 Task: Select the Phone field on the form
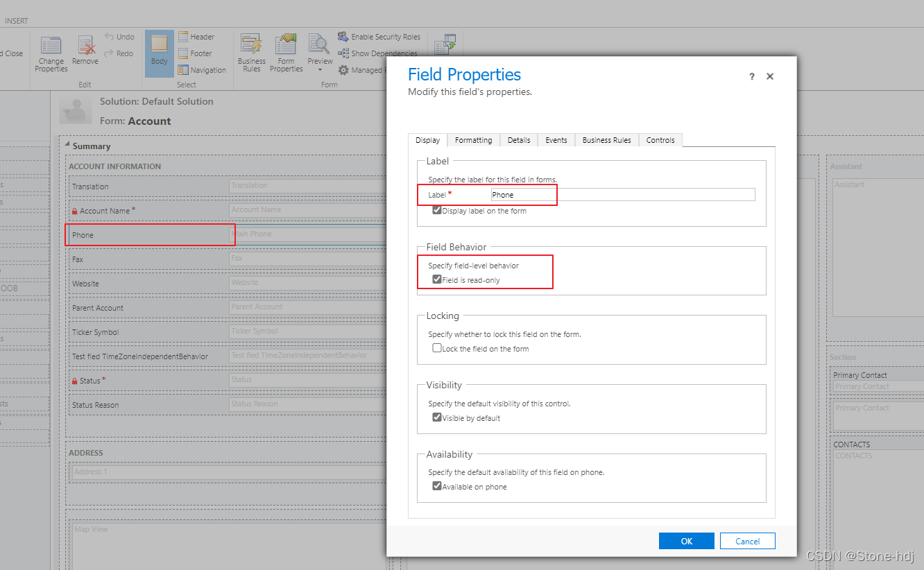click(x=229, y=234)
